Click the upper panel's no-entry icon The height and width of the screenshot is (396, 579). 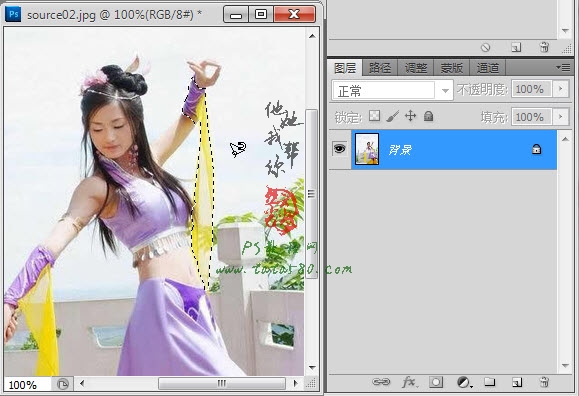(486, 47)
